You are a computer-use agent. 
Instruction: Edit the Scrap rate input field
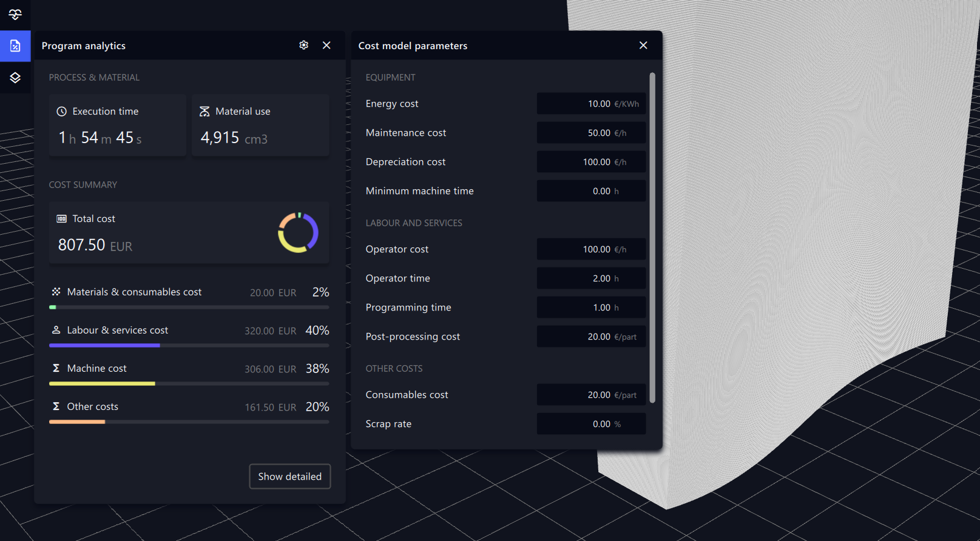pos(591,424)
